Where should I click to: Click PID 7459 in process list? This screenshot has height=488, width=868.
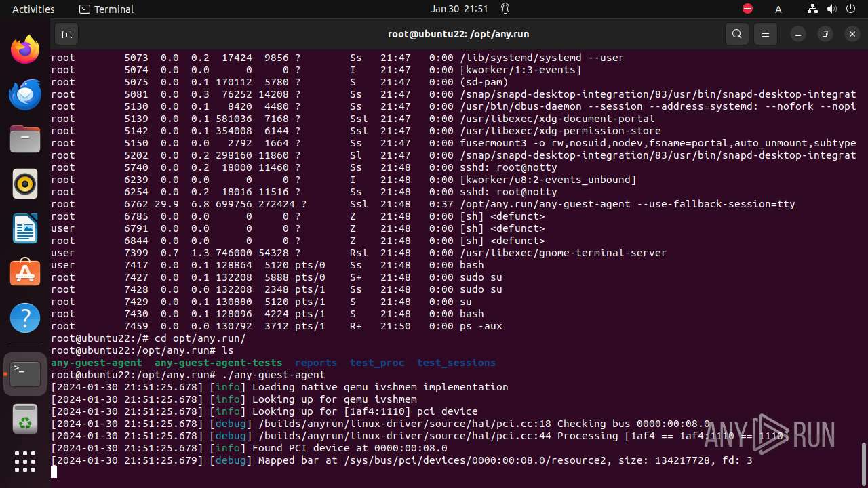[136, 326]
